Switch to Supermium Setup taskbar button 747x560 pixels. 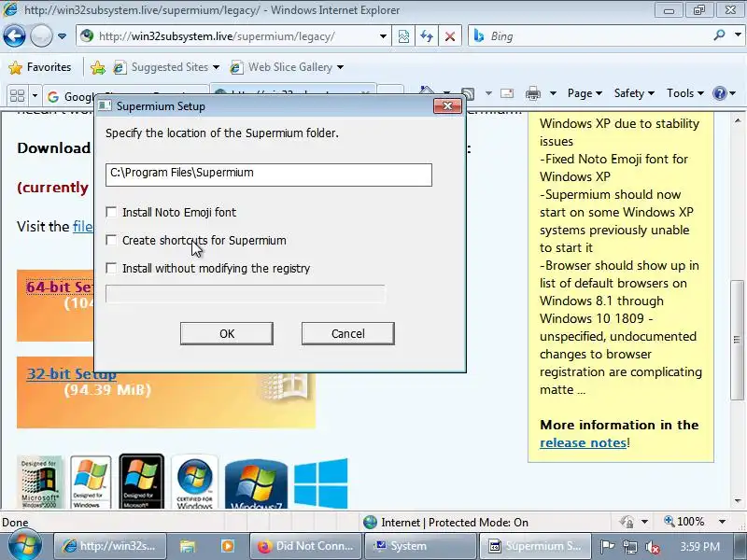(535, 546)
